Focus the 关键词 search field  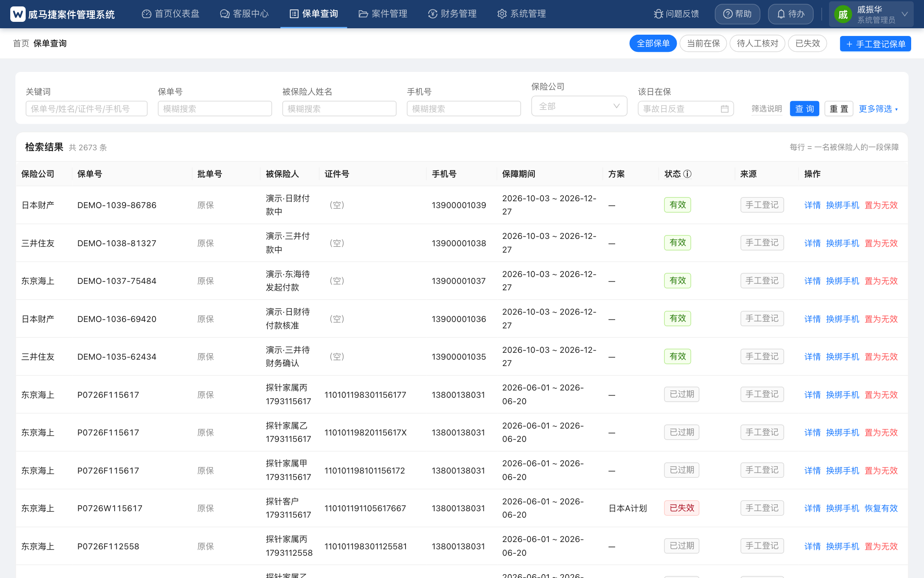[x=86, y=109]
